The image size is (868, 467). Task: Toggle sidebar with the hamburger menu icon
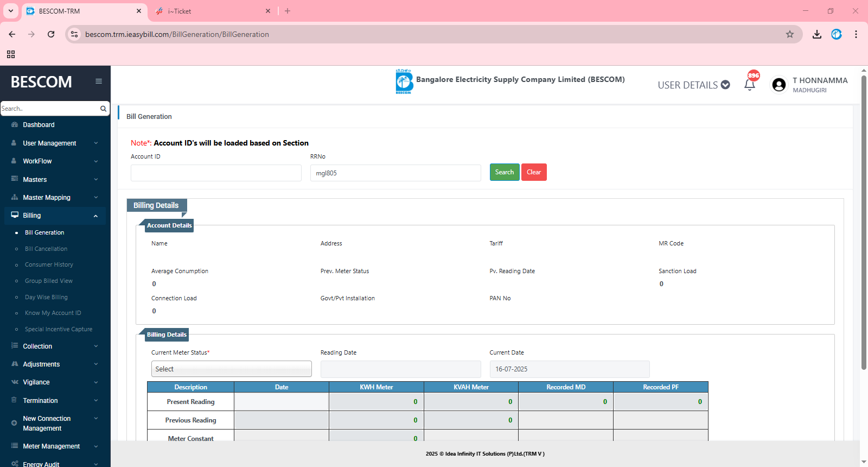pos(99,81)
